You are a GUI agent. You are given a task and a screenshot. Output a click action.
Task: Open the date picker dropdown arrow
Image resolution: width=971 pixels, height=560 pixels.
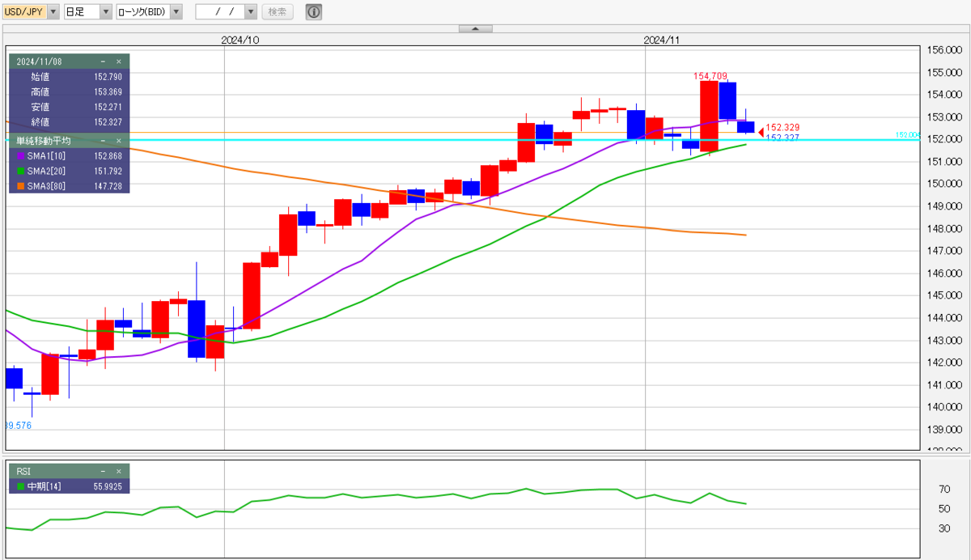[x=251, y=11]
